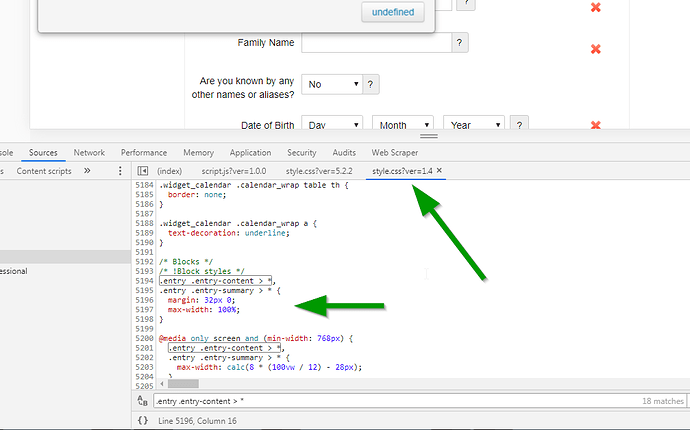Click the pretty print braces icon
Screen dimensions: 690x430
pos(143,420)
